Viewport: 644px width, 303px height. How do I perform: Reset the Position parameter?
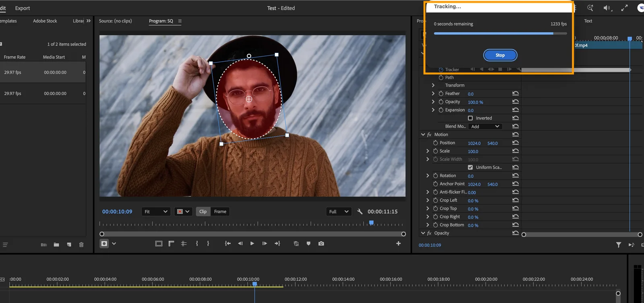515,143
